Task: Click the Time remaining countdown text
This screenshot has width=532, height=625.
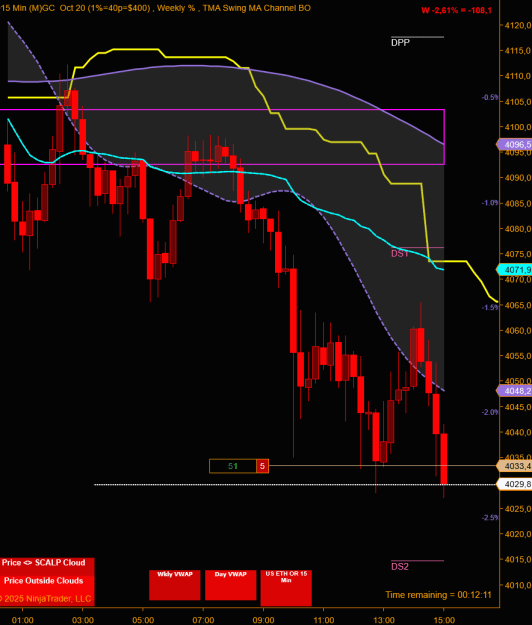Action: (x=438, y=595)
